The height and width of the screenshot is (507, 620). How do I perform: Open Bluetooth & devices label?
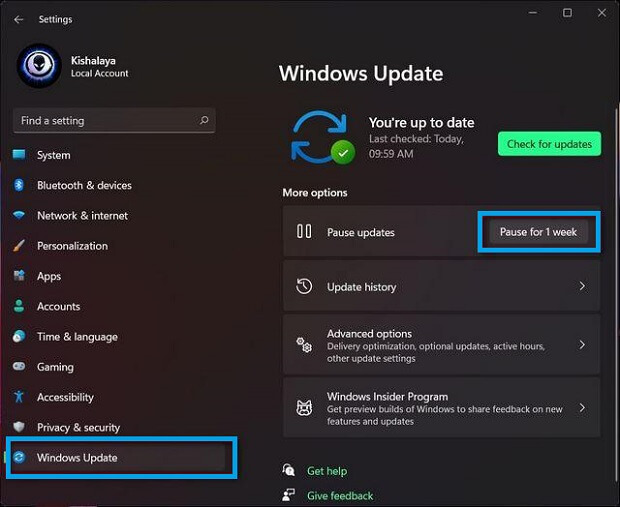pos(84,185)
